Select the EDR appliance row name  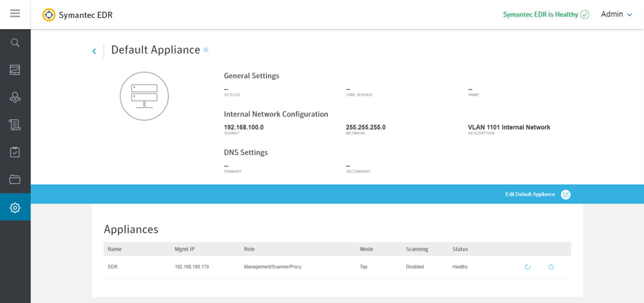pyautogui.click(x=113, y=267)
